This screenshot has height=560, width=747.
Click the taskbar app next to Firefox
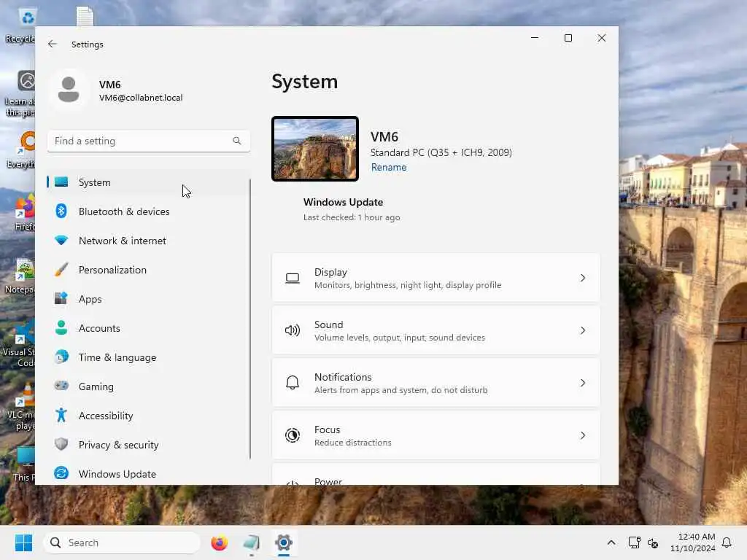click(x=251, y=542)
